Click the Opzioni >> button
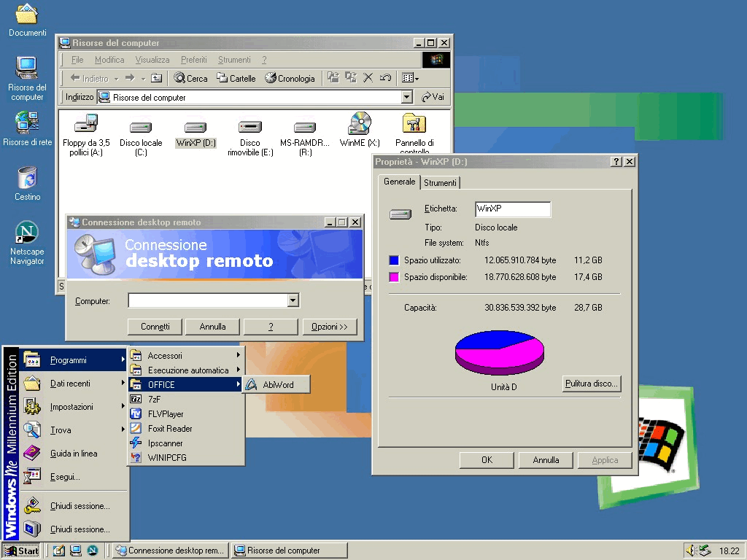 (329, 327)
